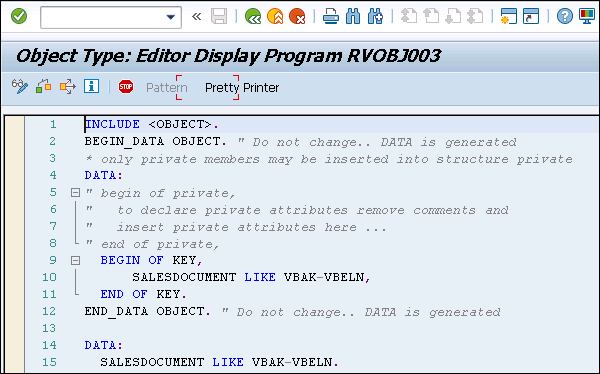Click the Save floppy disk icon

click(x=219, y=16)
